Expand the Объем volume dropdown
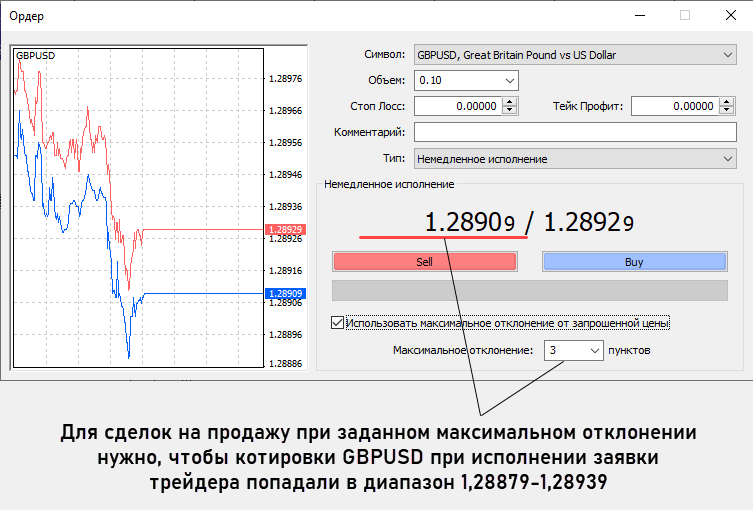 [510, 80]
